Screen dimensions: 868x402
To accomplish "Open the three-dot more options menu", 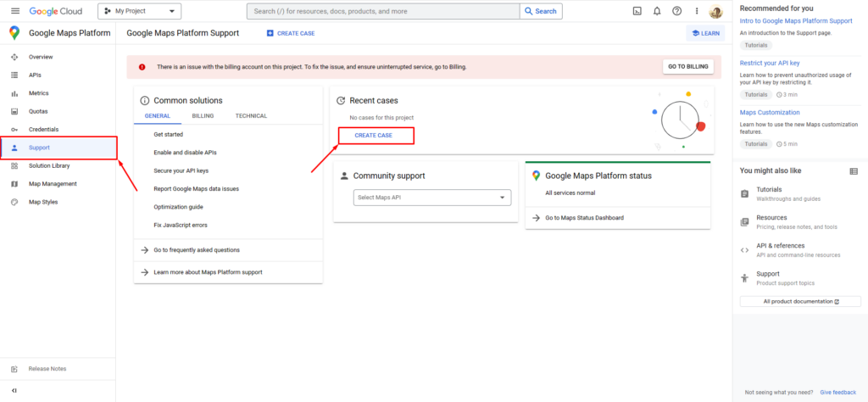I will pos(697,11).
